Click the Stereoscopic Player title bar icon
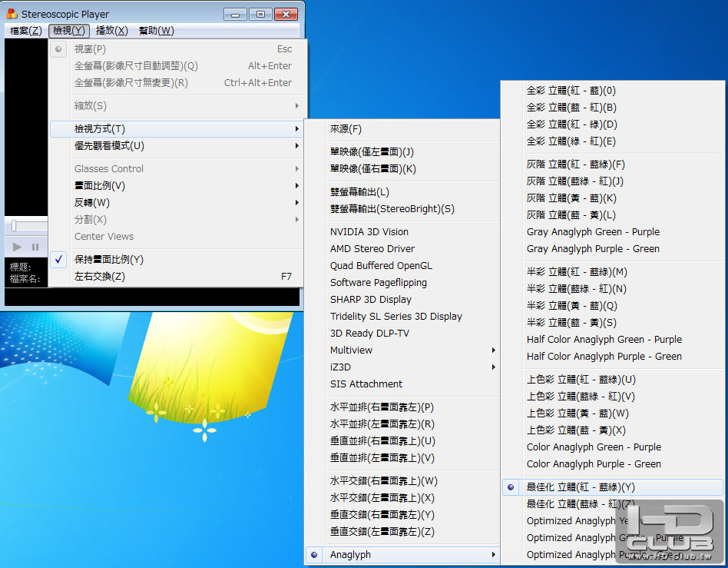 [x=12, y=14]
